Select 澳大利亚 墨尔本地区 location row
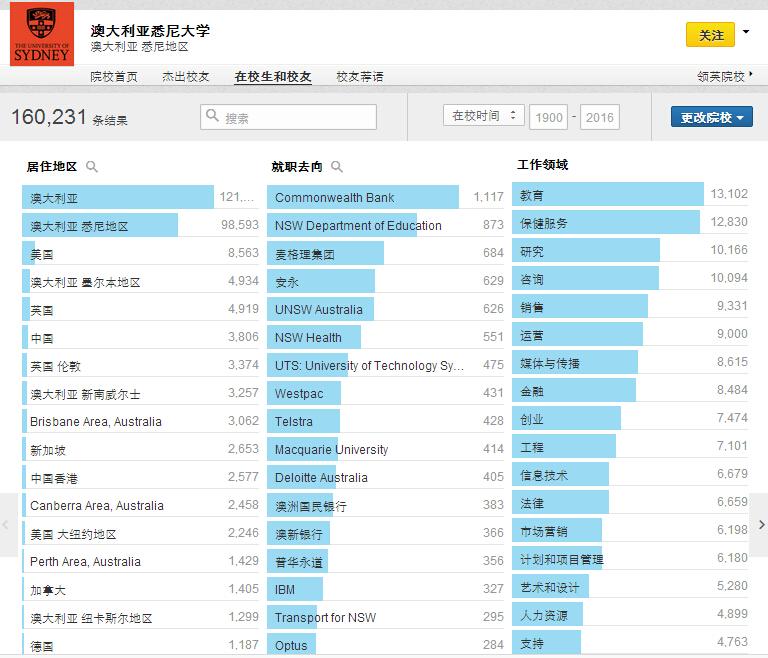This screenshot has height=658, width=768. click(140, 281)
